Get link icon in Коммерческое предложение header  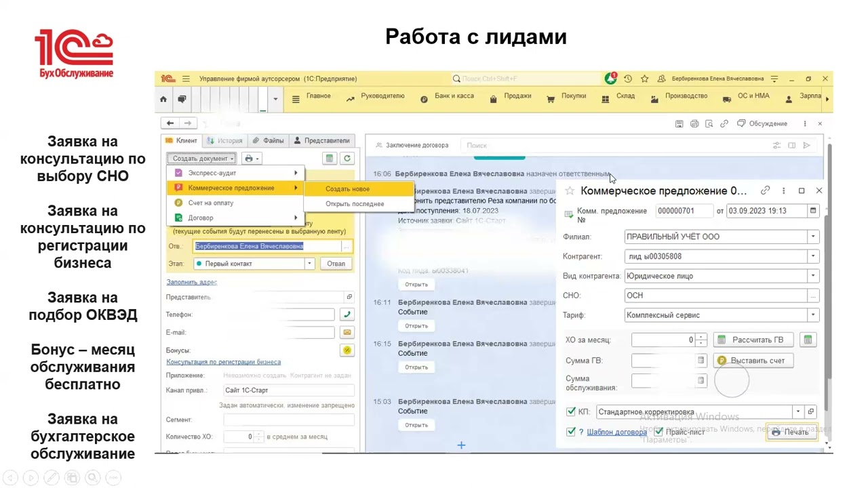[765, 190]
